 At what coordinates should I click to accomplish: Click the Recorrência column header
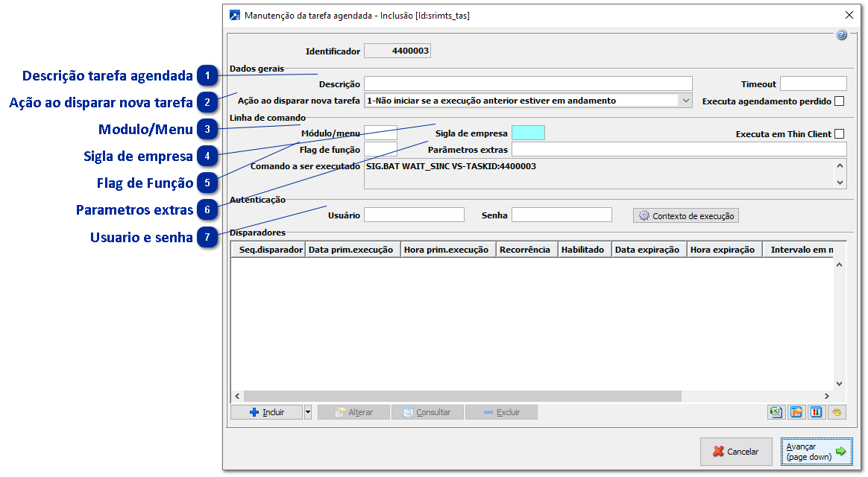tap(525, 250)
